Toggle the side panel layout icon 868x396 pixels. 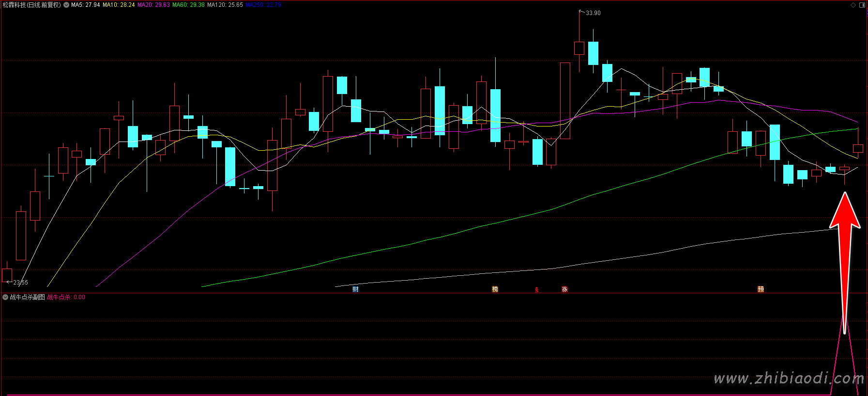coord(862,5)
